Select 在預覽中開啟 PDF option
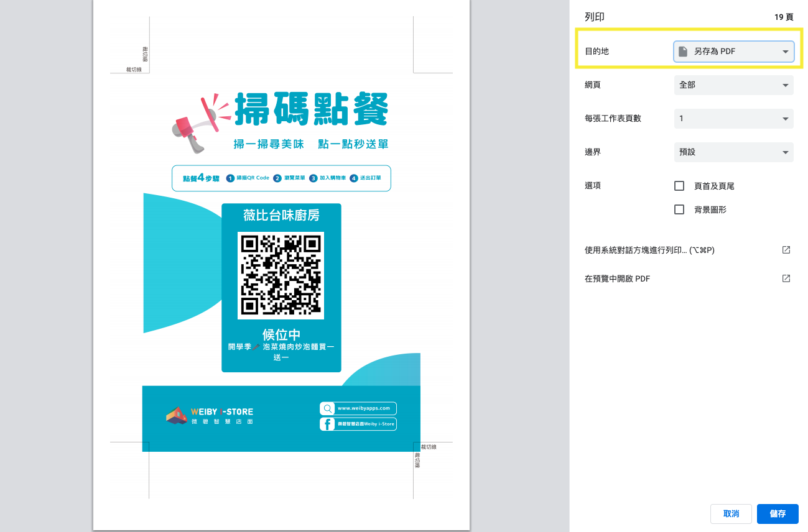 pos(617,278)
